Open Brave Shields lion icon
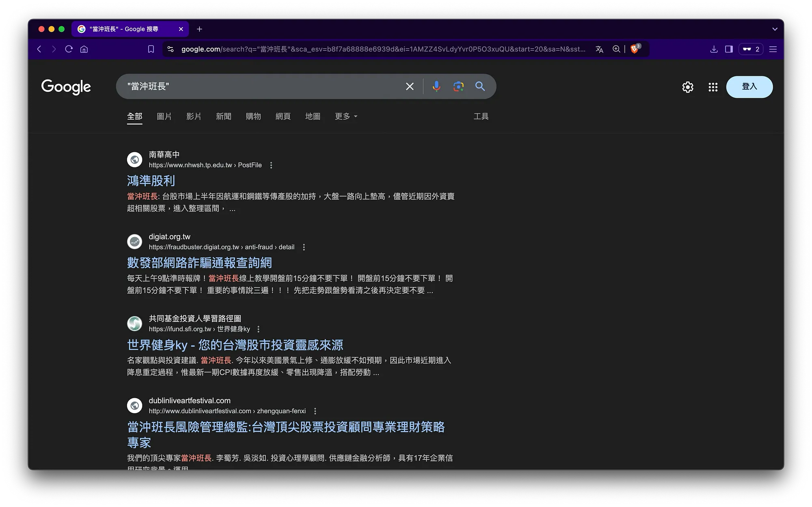The width and height of the screenshot is (812, 507). click(x=635, y=49)
